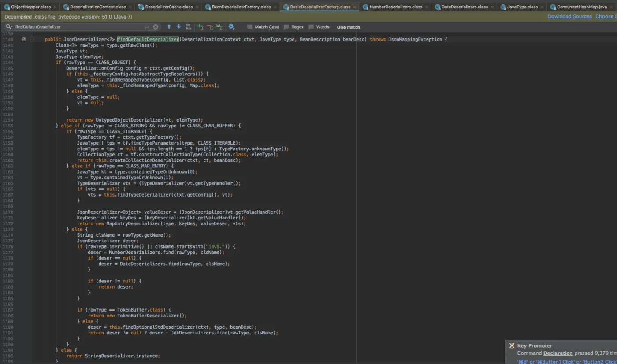
Task: Toggle the Words checkbox
Action: click(311, 27)
